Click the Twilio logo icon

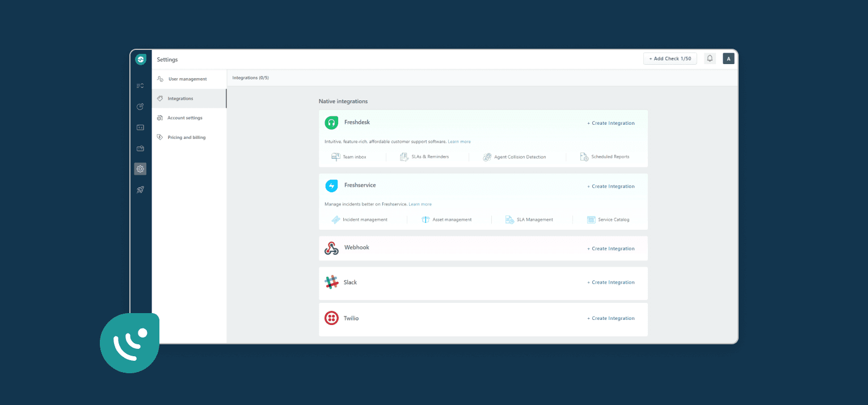(331, 318)
